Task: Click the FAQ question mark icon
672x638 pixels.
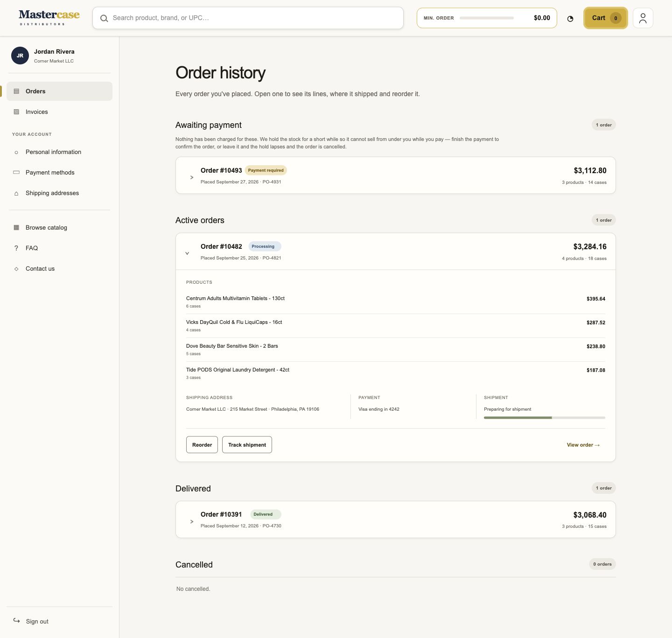Action: pyautogui.click(x=16, y=248)
